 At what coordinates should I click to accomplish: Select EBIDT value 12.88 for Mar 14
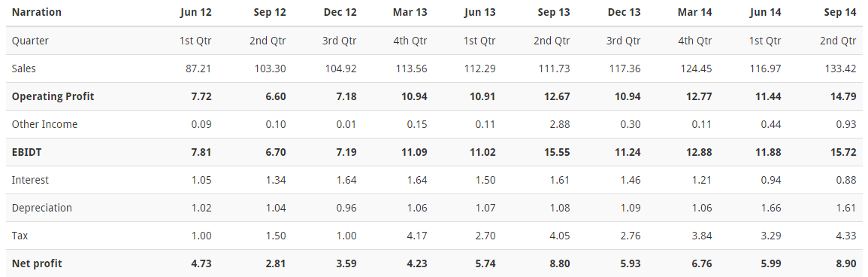(698, 152)
